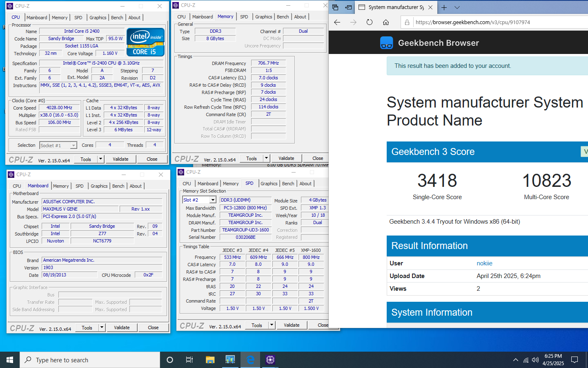Open network settings in system tray
This screenshot has height=368, width=588.
[x=526, y=360]
